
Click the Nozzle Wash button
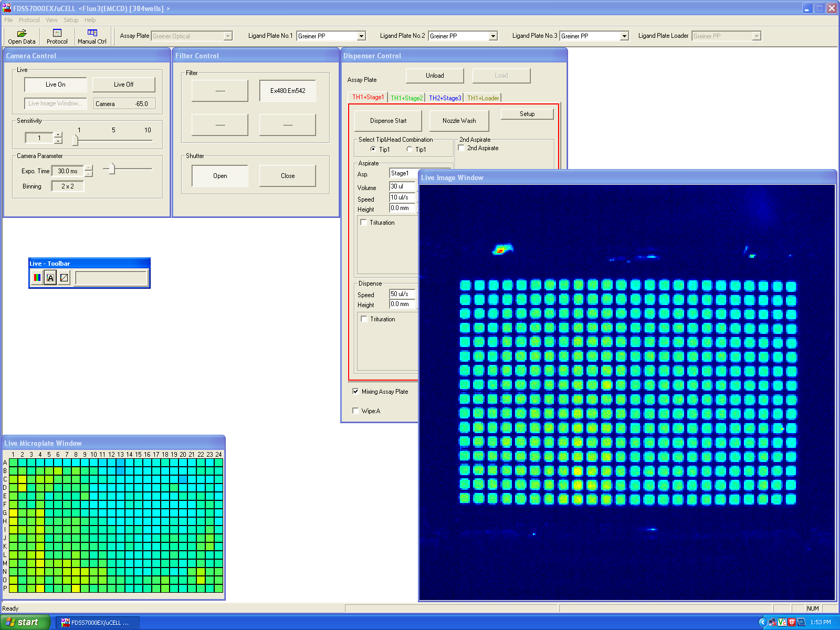point(459,121)
